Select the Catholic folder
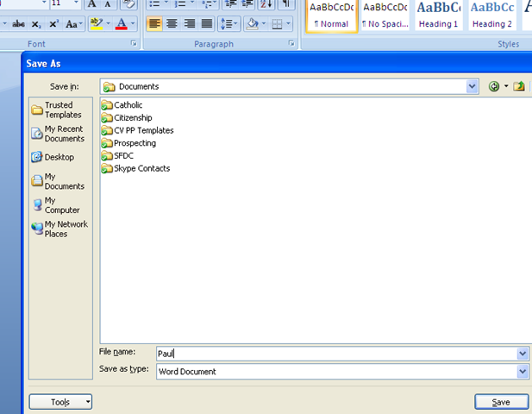This screenshot has width=532, height=414. pos(122,105)
